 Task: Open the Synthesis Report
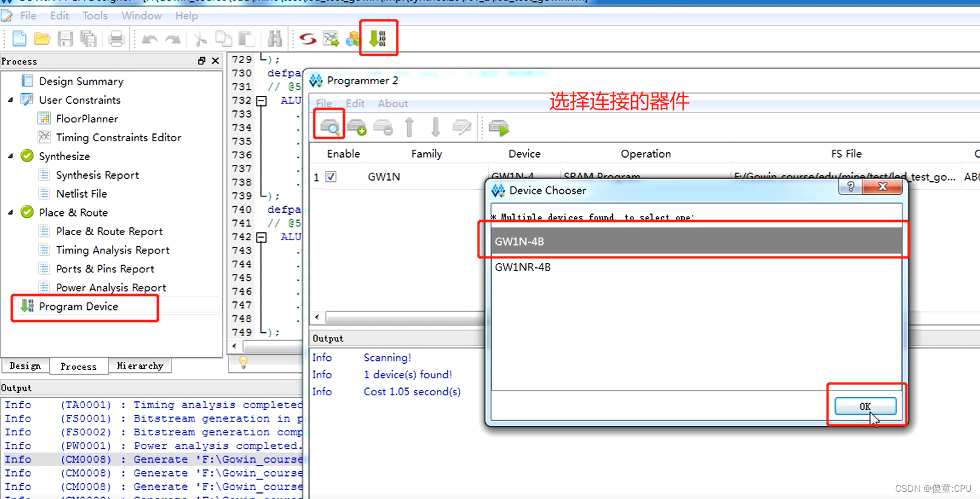(97, 175)
